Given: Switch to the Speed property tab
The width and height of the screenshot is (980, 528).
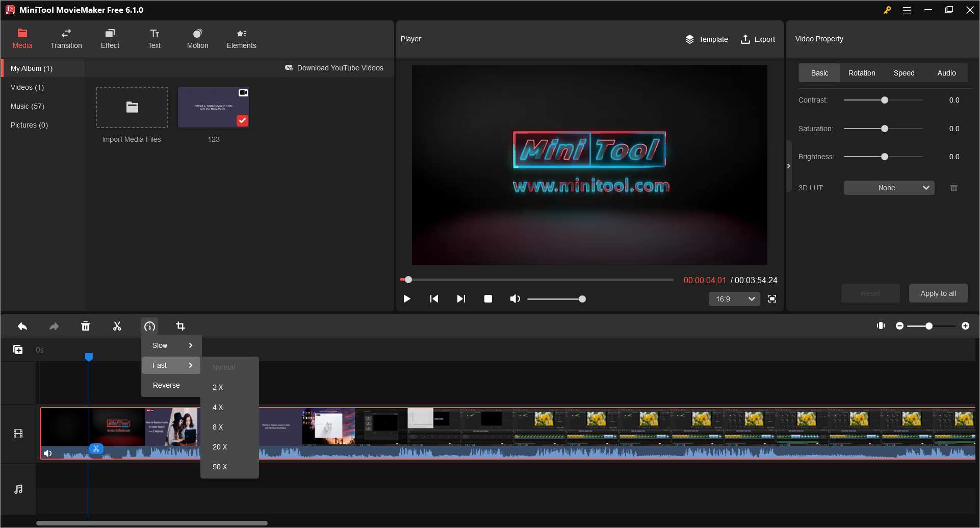Looking at the screenshot, I should (904, 73).
